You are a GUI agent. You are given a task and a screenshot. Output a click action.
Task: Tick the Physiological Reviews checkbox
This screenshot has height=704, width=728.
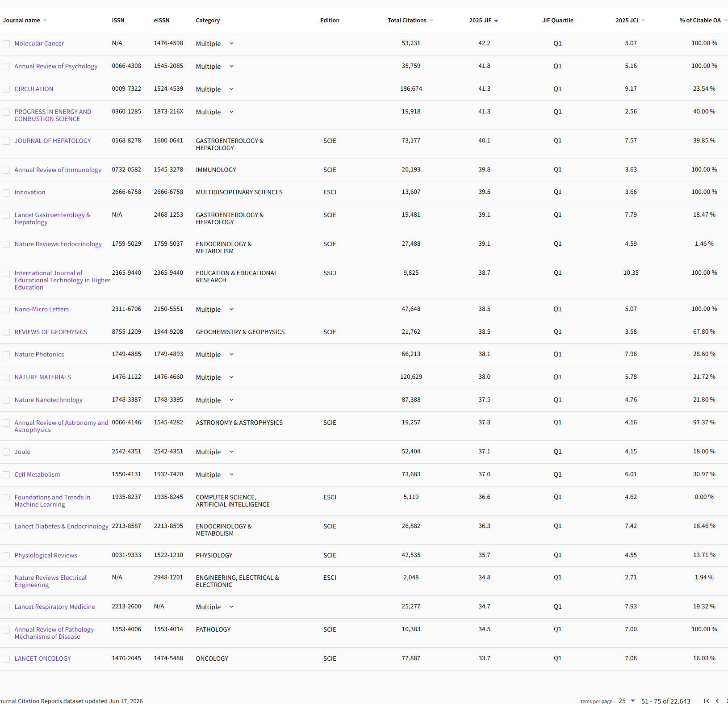click(6, 556)
